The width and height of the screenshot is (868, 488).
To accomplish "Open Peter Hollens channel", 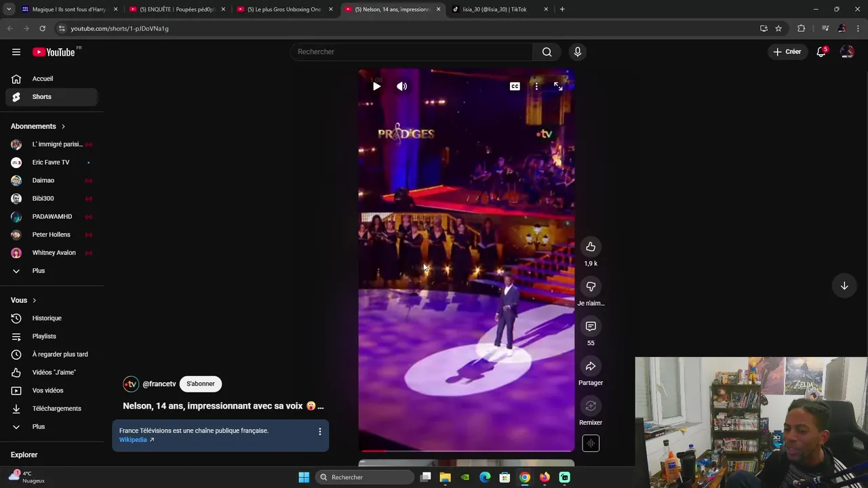I will pyautogui.click(x=52, y=235).
